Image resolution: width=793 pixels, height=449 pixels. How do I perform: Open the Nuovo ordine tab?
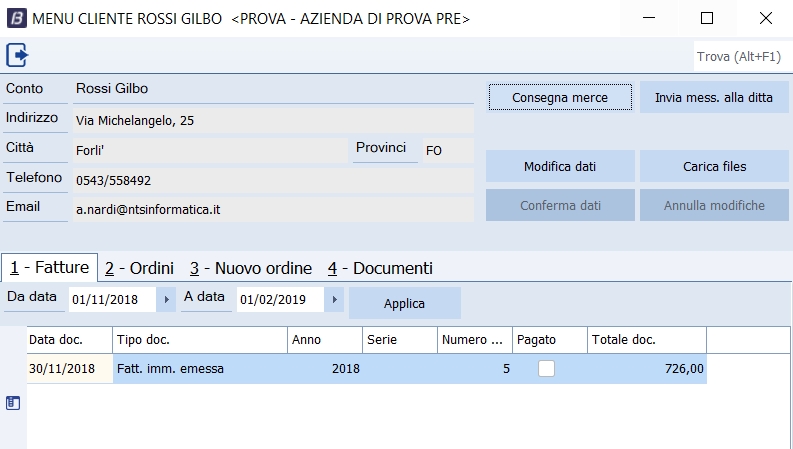point(251,268)
